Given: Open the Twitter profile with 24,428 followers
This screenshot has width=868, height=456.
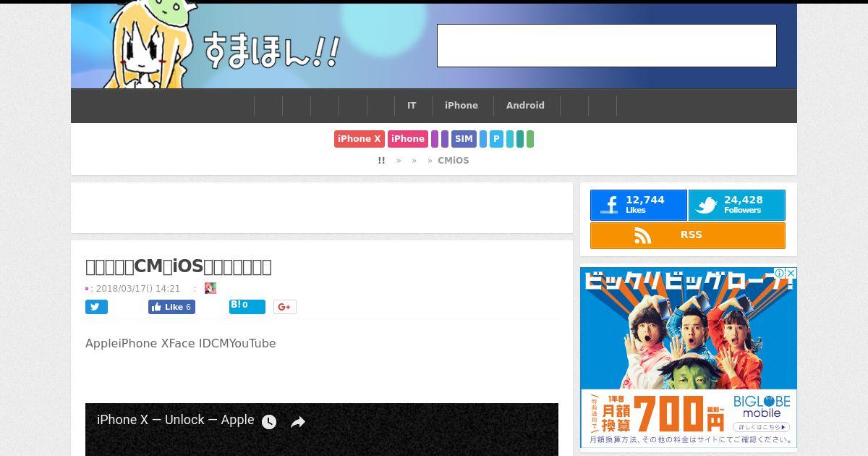Looking at the screenshot, I should point(737,205).
